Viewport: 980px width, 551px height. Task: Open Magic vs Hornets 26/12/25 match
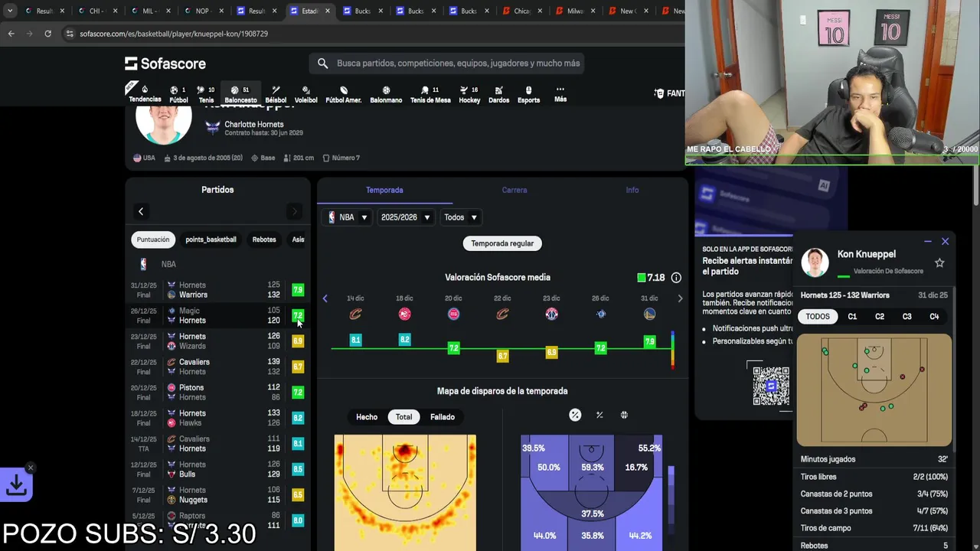coord(217,315)
